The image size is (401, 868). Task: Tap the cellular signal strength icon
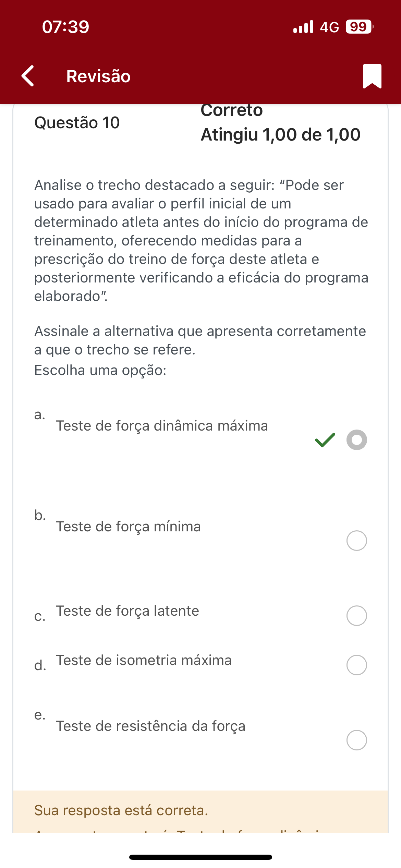pyautogui.click(x=303, y=27)
